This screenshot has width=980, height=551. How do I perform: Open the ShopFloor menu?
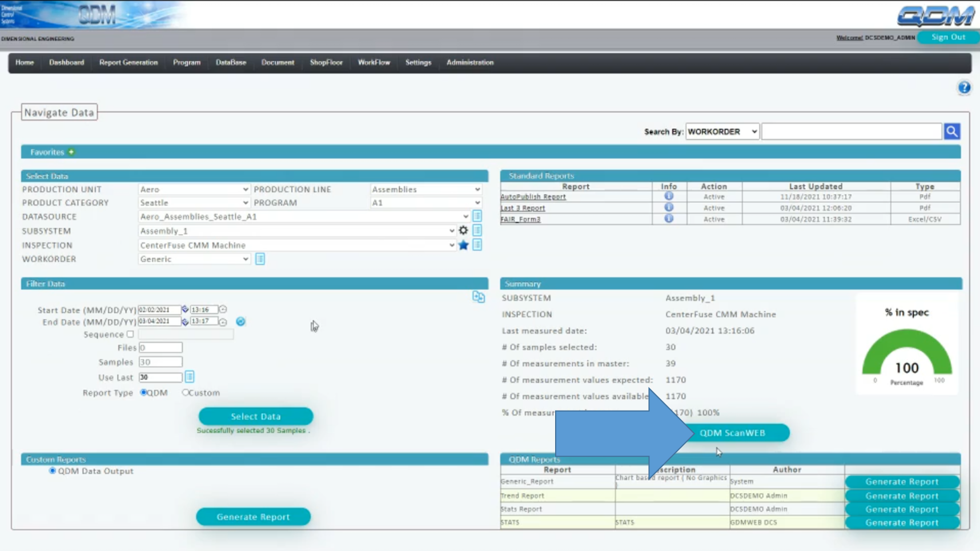tap(326, 62)
